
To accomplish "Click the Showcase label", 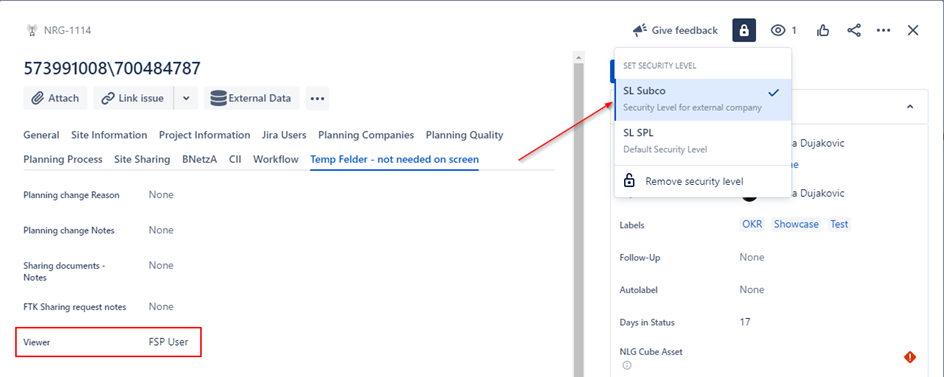I will coord(796,224).
